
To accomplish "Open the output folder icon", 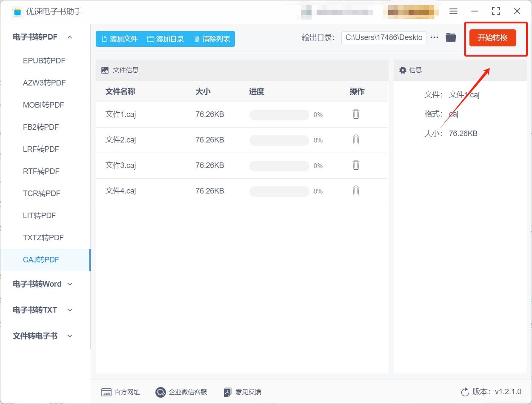I will [x=451, y=37].
